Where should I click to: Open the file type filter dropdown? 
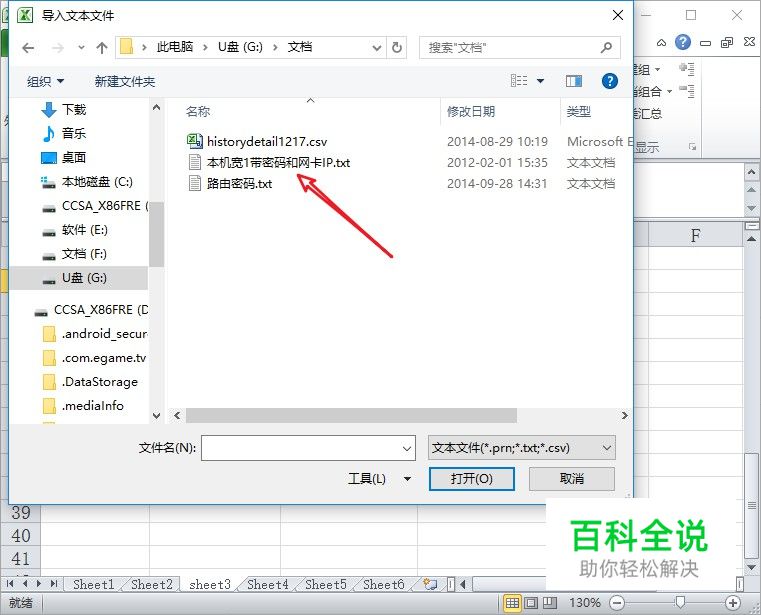pyautogui.click(x=522, y=448)
